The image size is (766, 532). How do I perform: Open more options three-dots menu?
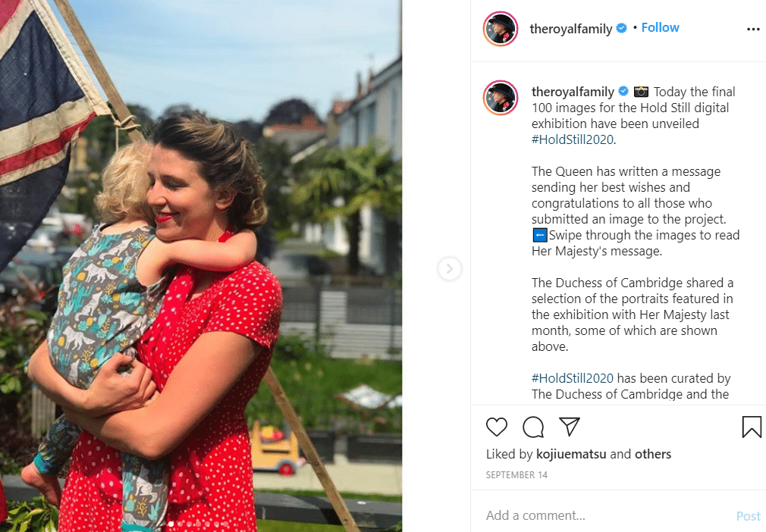coord(753,30)
